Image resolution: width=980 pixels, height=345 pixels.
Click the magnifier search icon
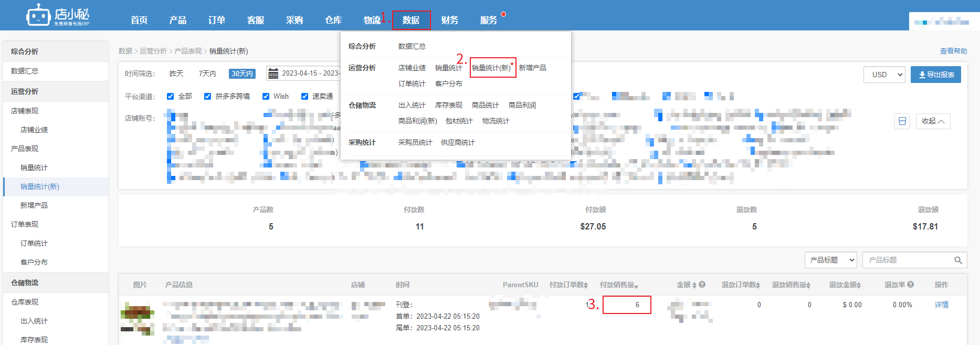coord(958,260)
